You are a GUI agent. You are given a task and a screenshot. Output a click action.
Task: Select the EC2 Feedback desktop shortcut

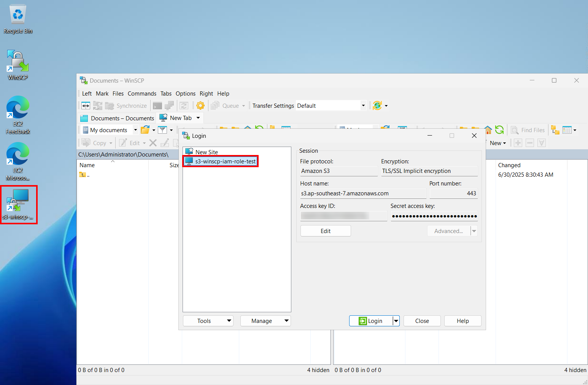pyautogui.click(x=18, y=115)
